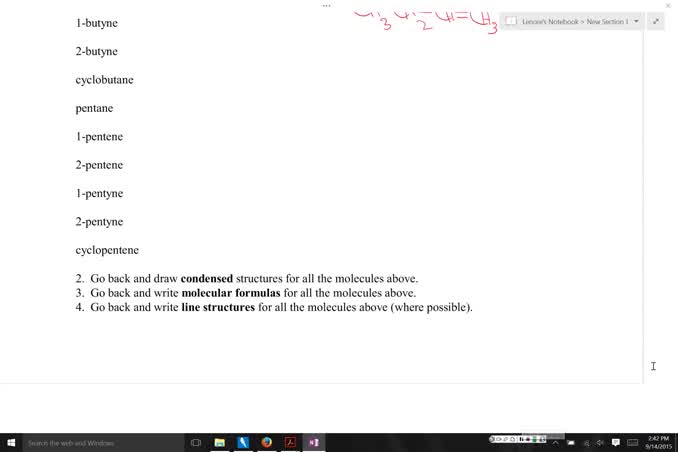Viewport: 678px width, 452px height.
Task: Click the bold word 'condensed'
Action: click(207, 279)
